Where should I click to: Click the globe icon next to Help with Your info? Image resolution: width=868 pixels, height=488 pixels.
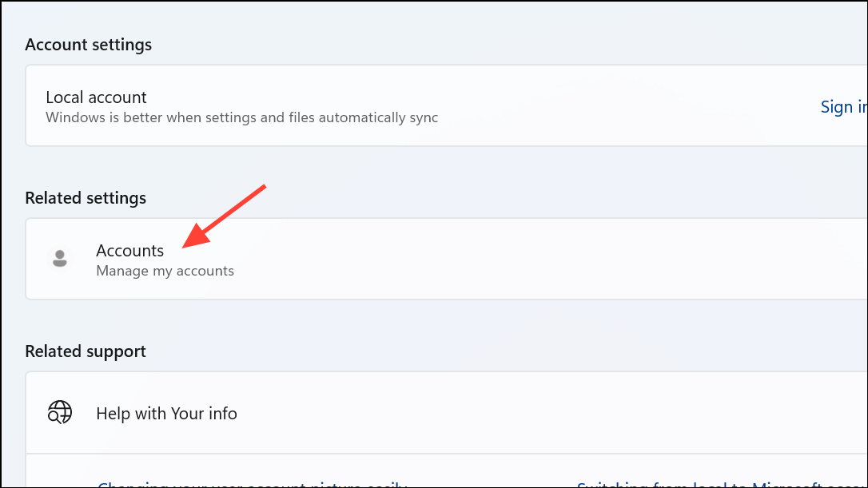pyautogui.click(x=60, y=413)
